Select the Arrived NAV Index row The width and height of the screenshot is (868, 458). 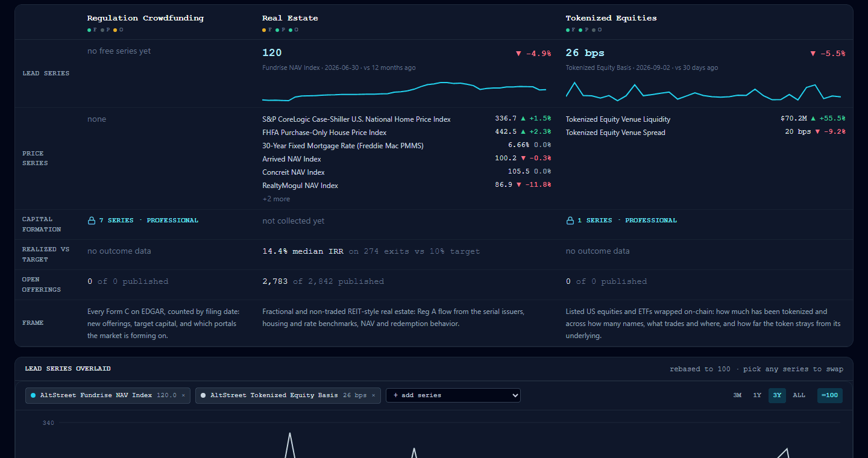tap(407, 159)
